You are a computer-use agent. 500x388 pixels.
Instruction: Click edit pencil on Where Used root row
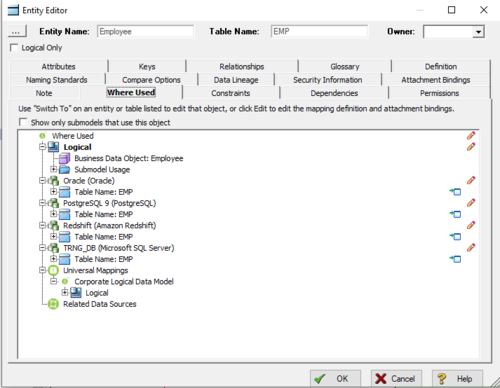tap(471, 135)
